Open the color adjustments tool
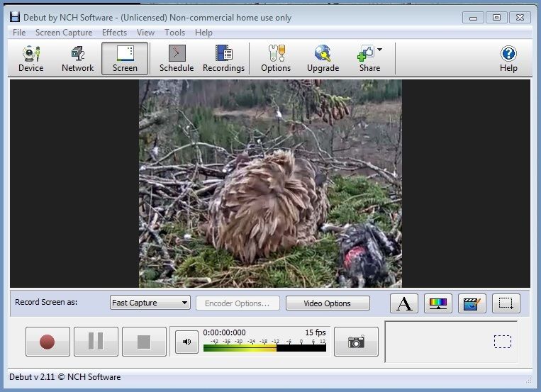 (438, 303)
